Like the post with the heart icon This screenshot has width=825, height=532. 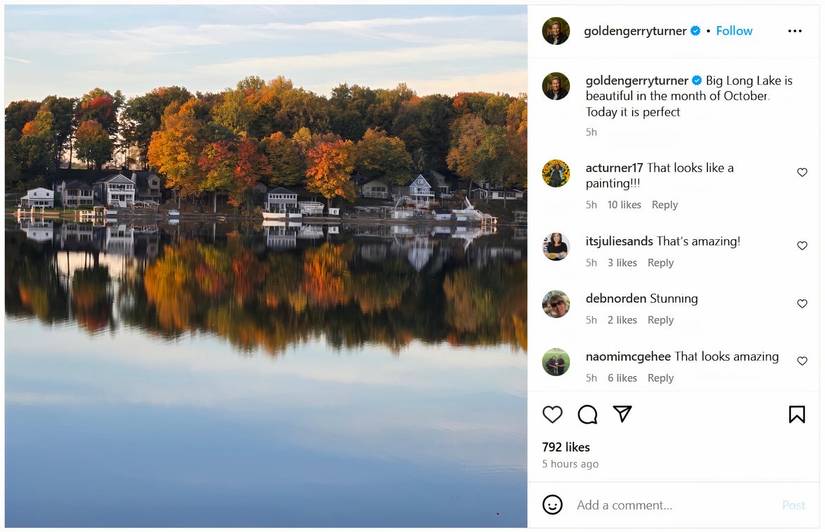(552, 414)
